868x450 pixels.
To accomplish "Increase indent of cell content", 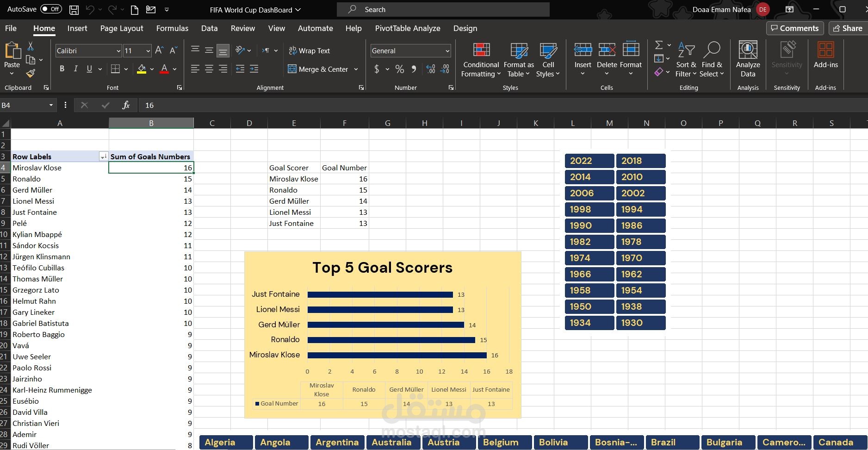I will 254,69.
